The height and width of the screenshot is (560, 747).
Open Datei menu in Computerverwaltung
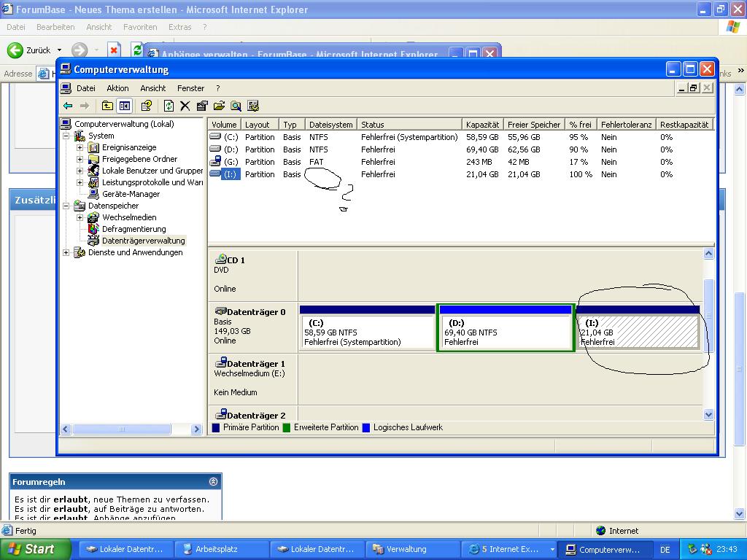coord(86,88)
